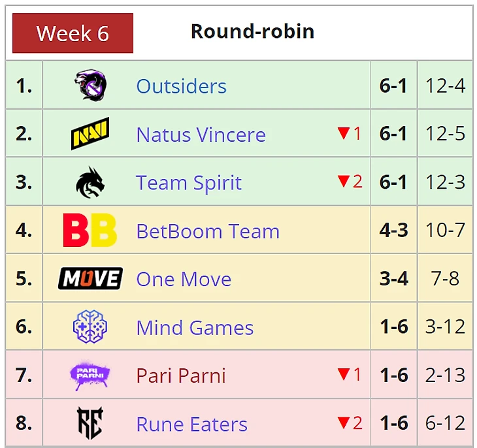Open the Natus Vincere team link

point(201,135)
